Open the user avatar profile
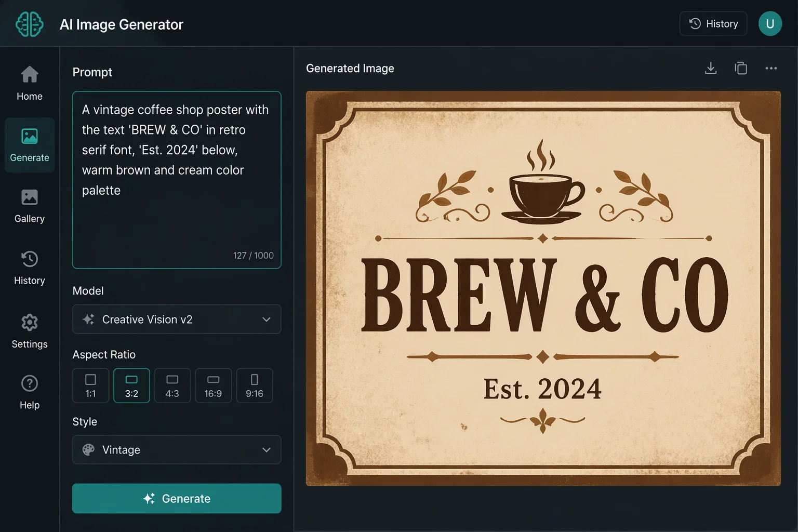 [770, 24]
